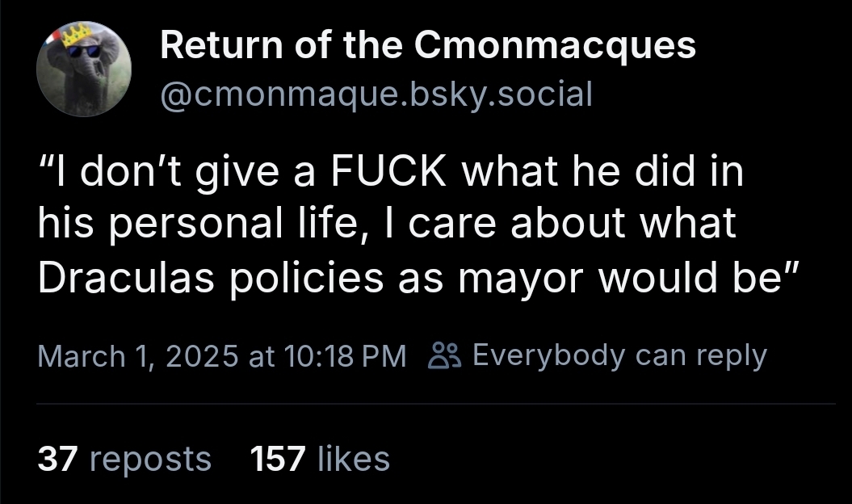Click the word Cmonmacques in display name
Screen dimensions: 852x504
[x=555, y=45]
